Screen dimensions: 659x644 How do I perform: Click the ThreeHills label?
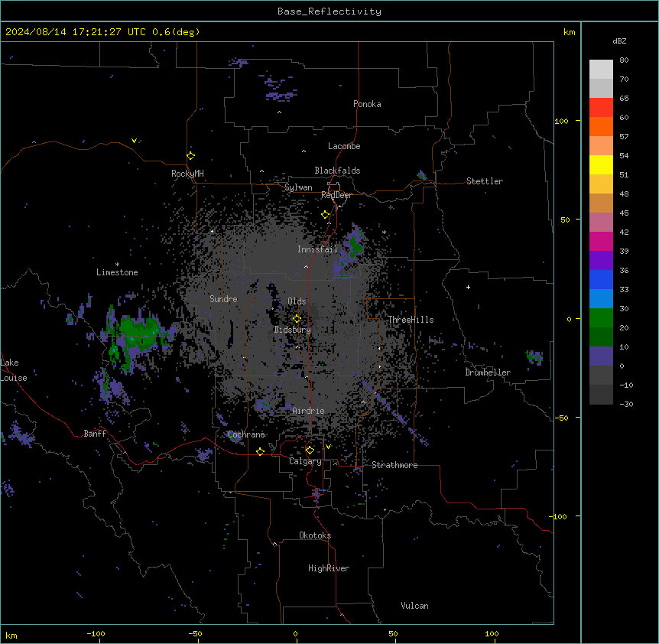click(x=411, y=320)
